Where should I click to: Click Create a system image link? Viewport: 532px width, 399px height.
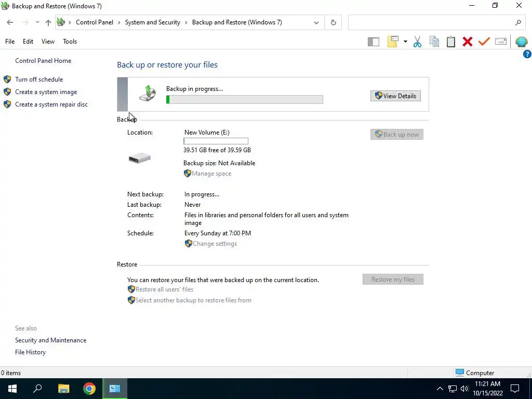pyautogui.click(x=46, y=92)
